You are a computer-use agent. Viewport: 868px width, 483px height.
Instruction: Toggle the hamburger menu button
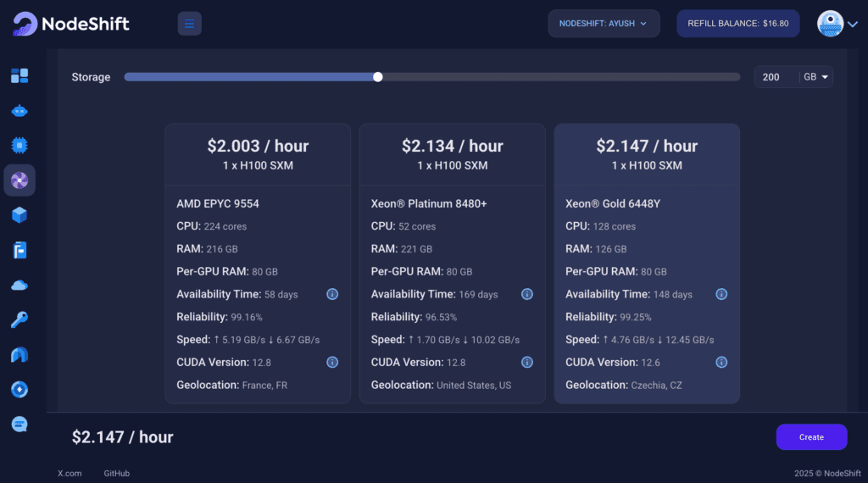coord(189,24)
